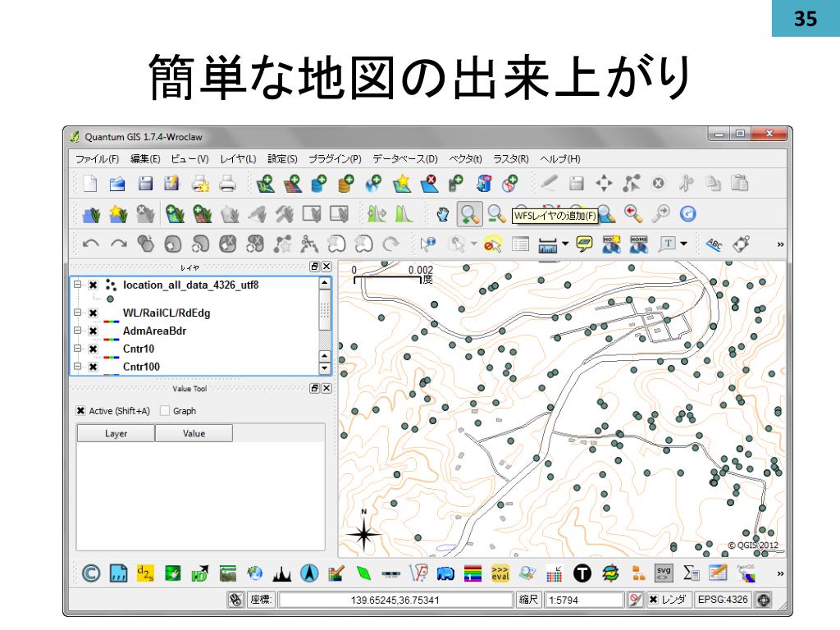840x630 pixels.
Task: Open the Measure tool dropdown arrow
Action: (x=565, y=244)
